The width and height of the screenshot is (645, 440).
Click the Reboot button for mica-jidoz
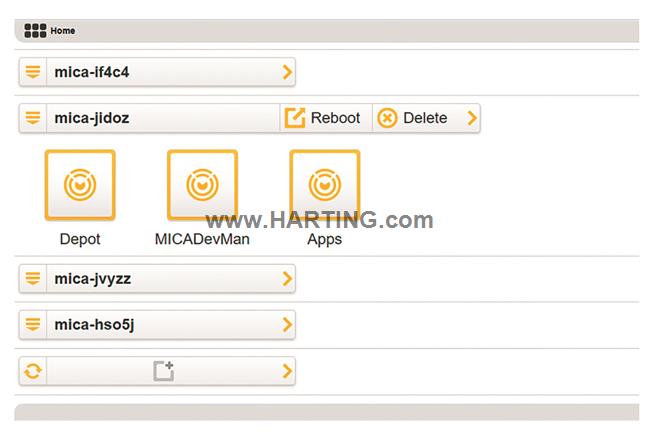point(326,118)
